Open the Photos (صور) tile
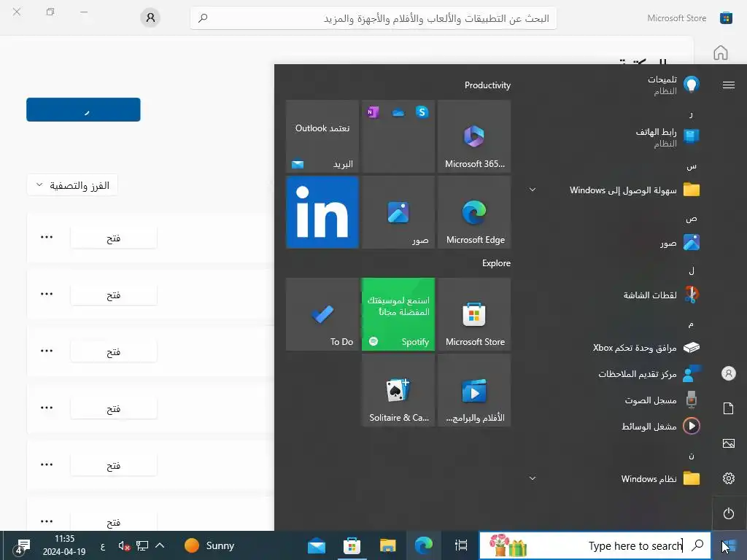The width and height of the screenshot is (747, 560). 398,212
